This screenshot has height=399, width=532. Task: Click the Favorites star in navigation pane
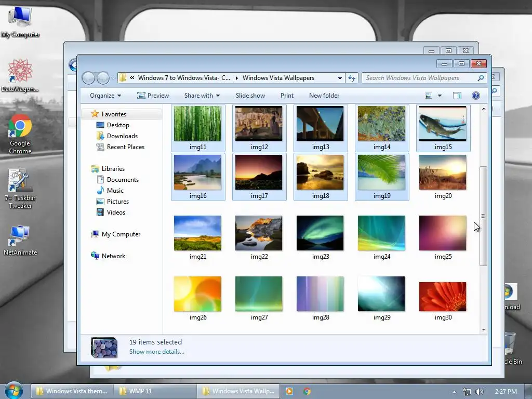click(95, 114)
